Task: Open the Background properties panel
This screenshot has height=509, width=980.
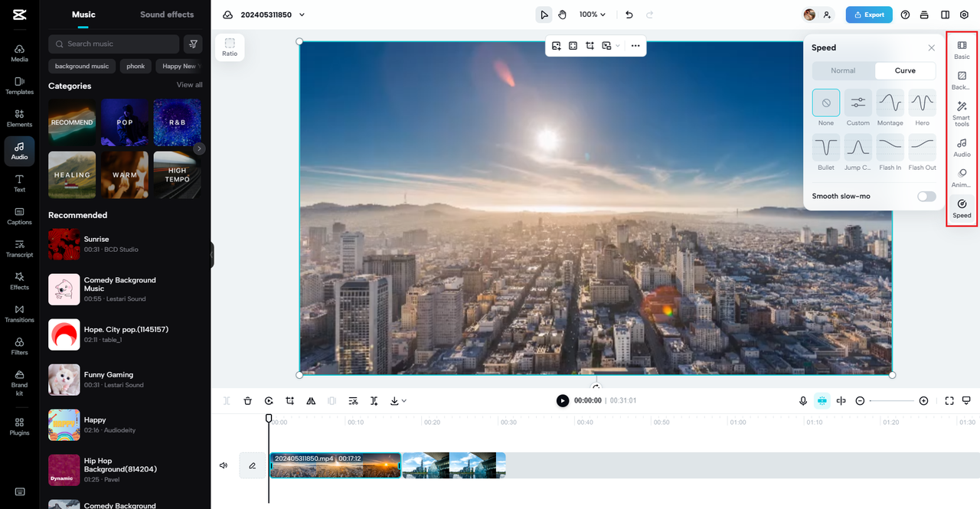Action: click(x=962, y=80)
